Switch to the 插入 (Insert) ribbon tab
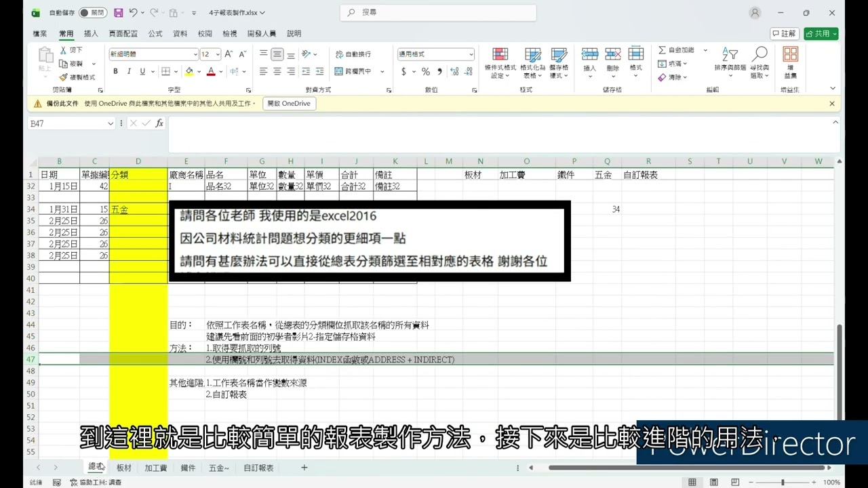 [91, 33]
